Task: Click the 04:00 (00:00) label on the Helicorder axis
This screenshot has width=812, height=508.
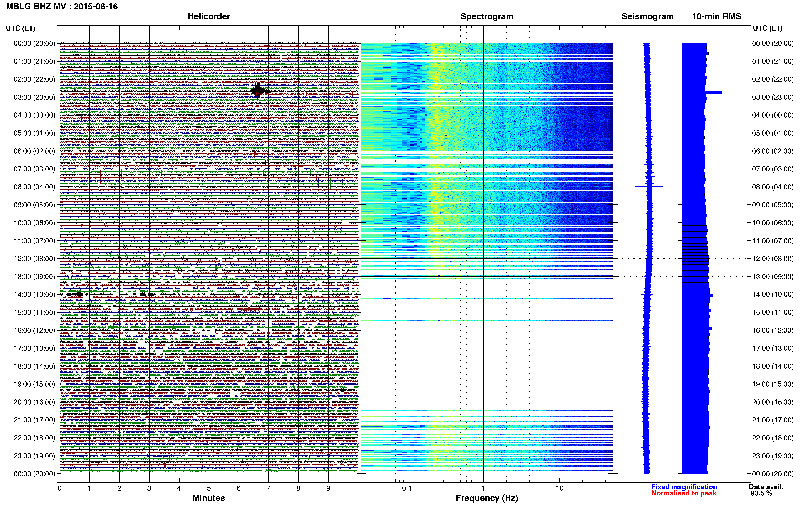Action: pyautogui.click(x=34, y=115)
